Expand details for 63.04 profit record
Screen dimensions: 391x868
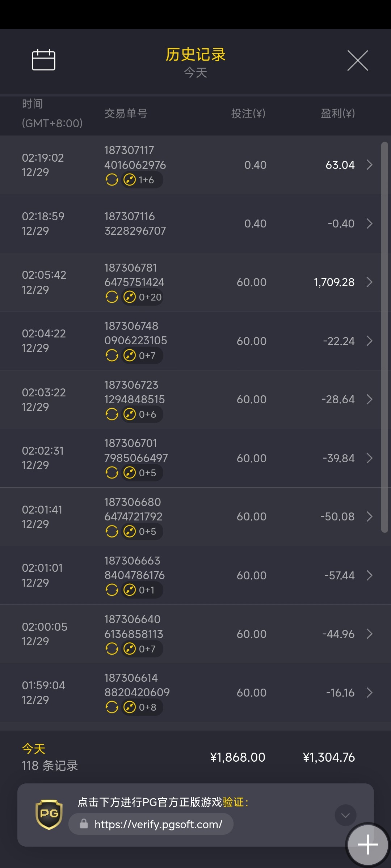coord(369,165)
